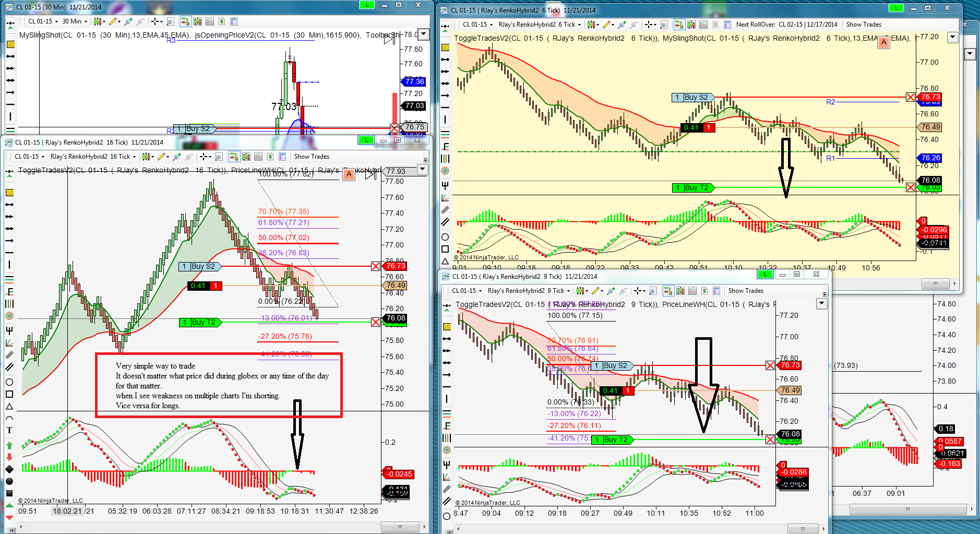This screenshot has width=980, height=534.
Task: Select ruler tool in 9 Tick drawing sidebar
Action: click(447, 327)
